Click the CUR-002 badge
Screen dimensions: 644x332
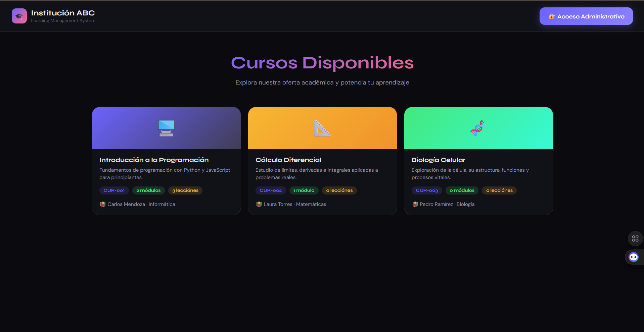pyautogui.click(x=271, y=190)
